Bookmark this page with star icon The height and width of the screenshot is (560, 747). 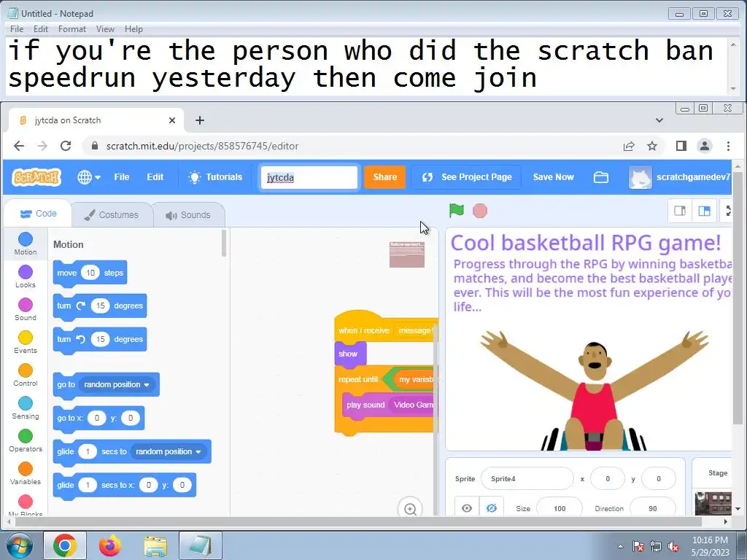652,146
